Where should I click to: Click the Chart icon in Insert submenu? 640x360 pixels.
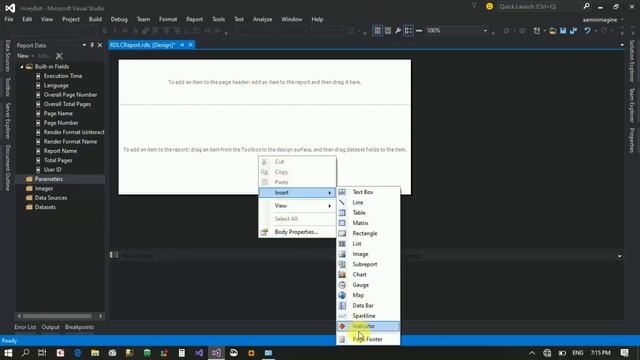pyautogui.click(x=342, y=275)
